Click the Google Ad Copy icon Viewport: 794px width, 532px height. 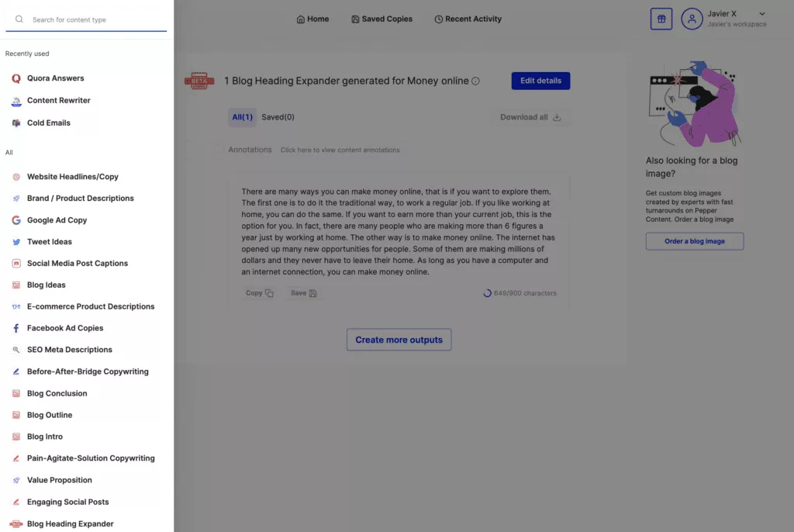(x=16, y=220)
